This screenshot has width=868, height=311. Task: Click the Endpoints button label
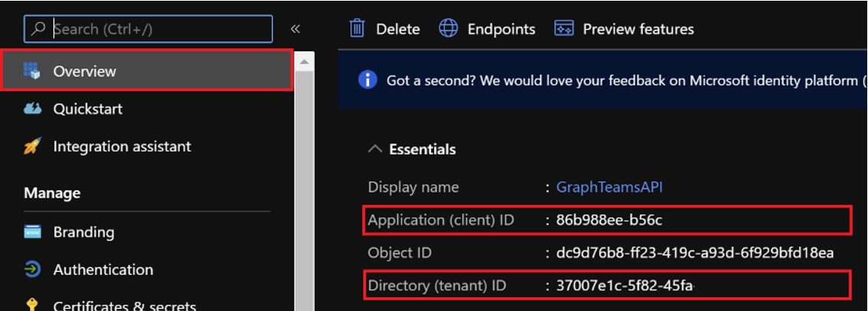[x=501, y=29]
